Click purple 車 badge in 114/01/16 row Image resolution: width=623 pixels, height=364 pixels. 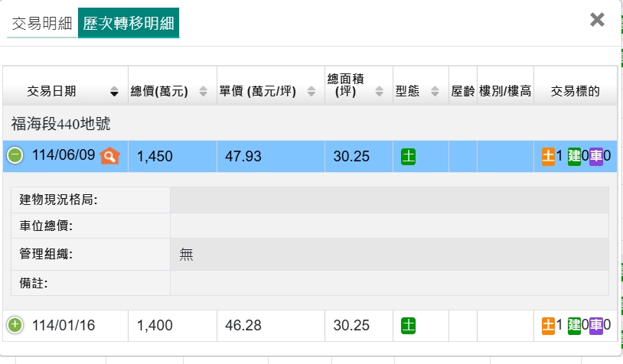pyautogui.click(x=596, y=326)
